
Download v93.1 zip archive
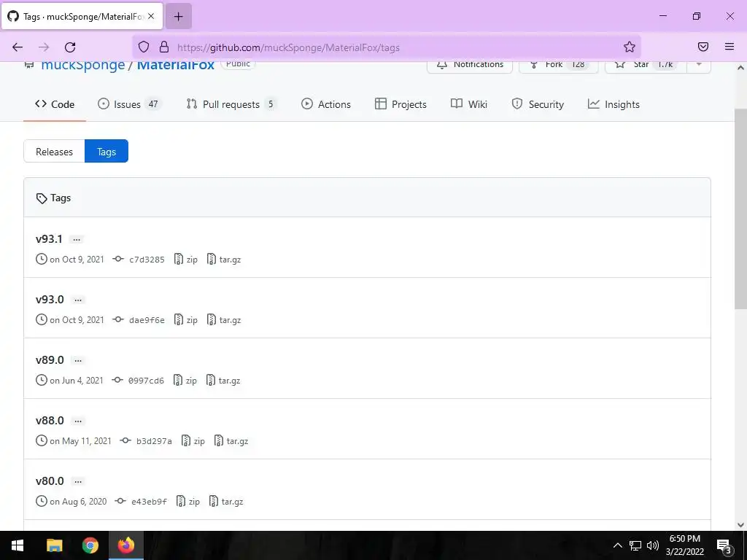click(x=186, y=260)
